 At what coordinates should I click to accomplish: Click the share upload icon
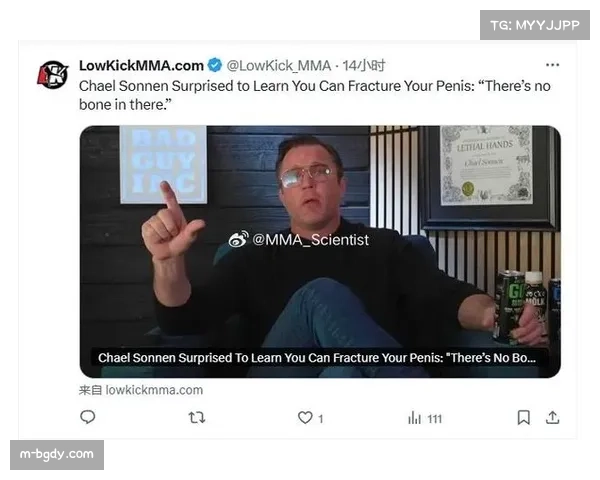point(552,417)
